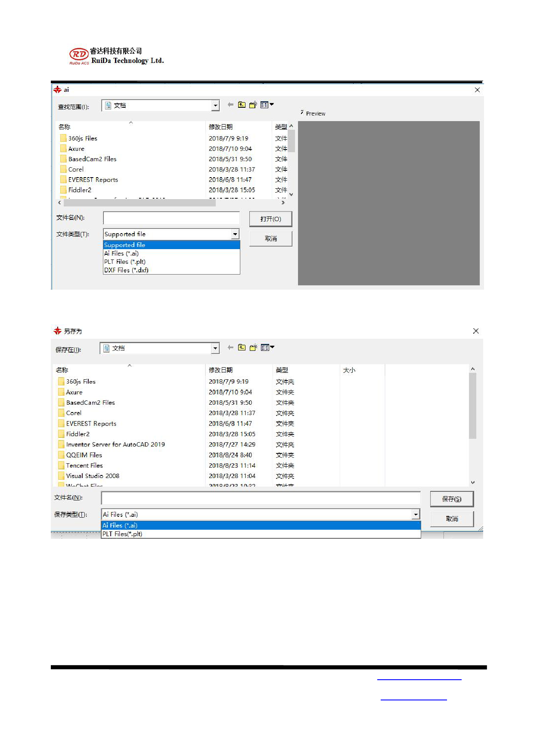Go up one folder level in open dialog
534x756 pixels.
coord(242,105)
